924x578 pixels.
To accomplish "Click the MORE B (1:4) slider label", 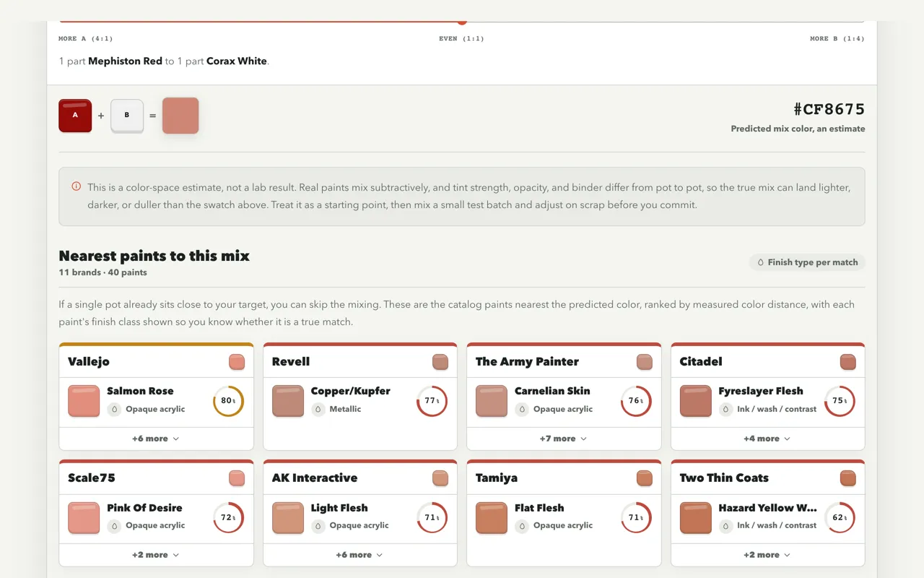I will pyautogui.click(x=837, y=38).
